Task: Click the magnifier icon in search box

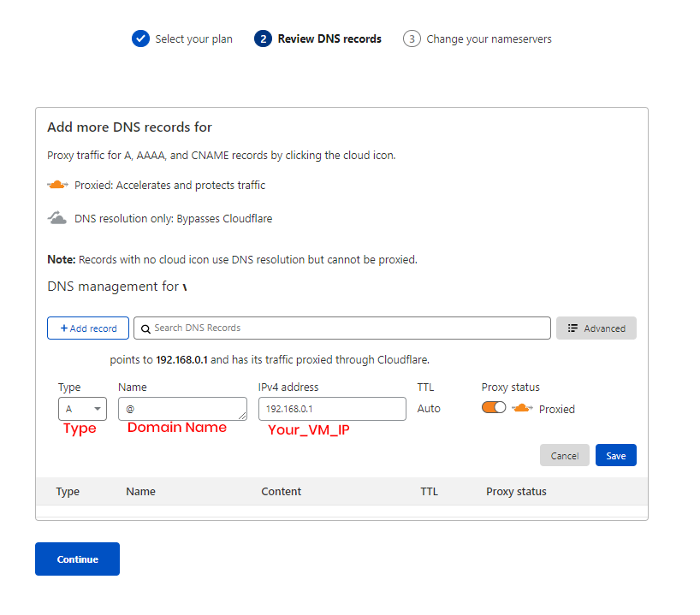Action: tap(145, 328)
